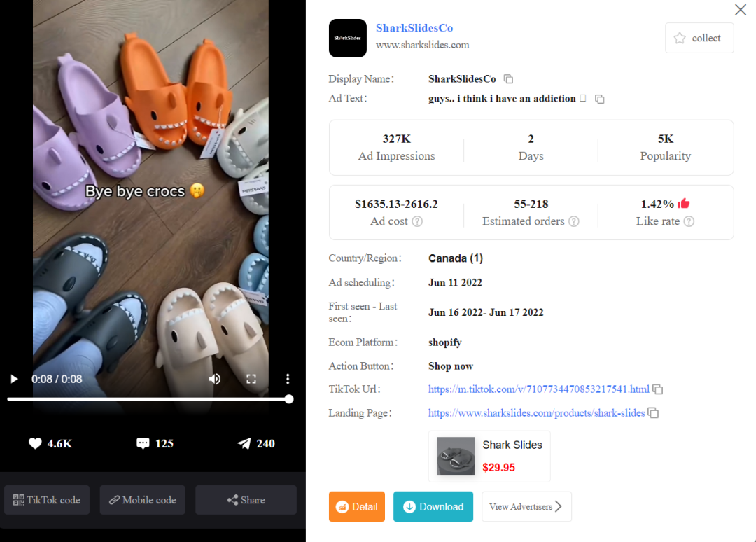756x542 pixels.
Task: Open the orange Detail button
Action: click(x=357, y=507)
